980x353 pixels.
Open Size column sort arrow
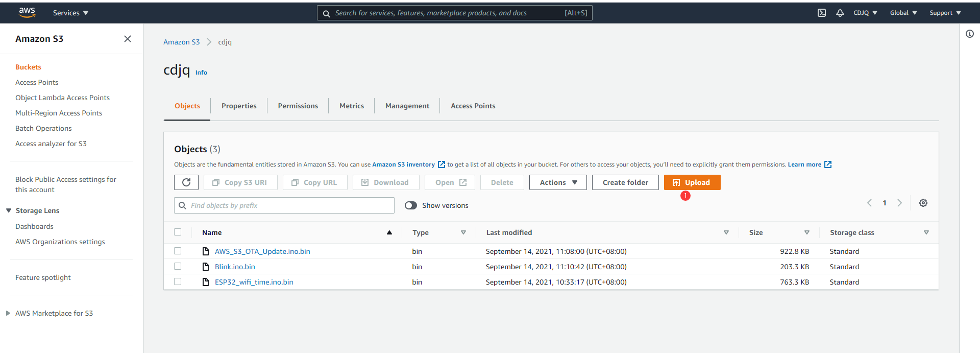(807, 232)
